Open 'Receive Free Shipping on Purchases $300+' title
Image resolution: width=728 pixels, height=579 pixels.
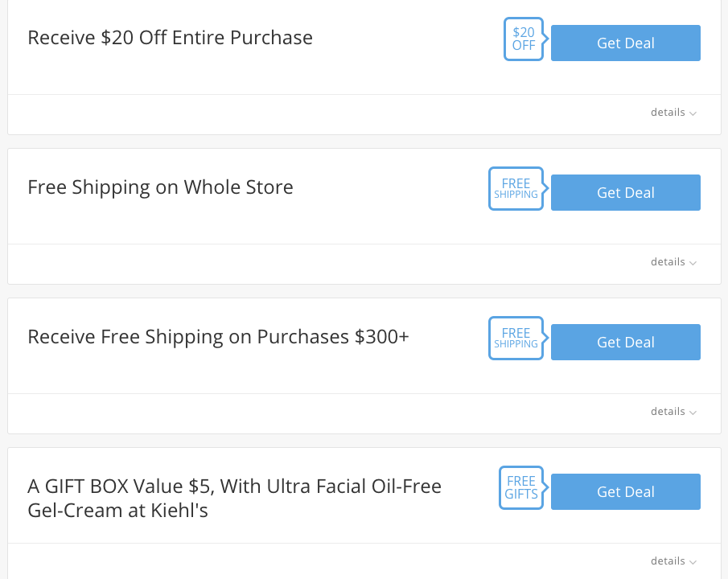pos(218,337)
